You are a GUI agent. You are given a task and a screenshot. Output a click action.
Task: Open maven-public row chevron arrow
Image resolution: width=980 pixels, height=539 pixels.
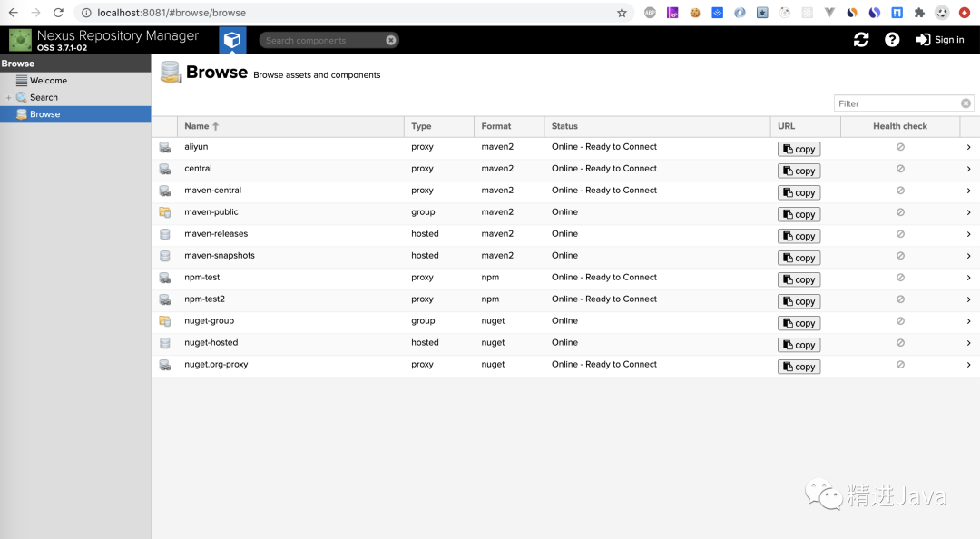969,212
